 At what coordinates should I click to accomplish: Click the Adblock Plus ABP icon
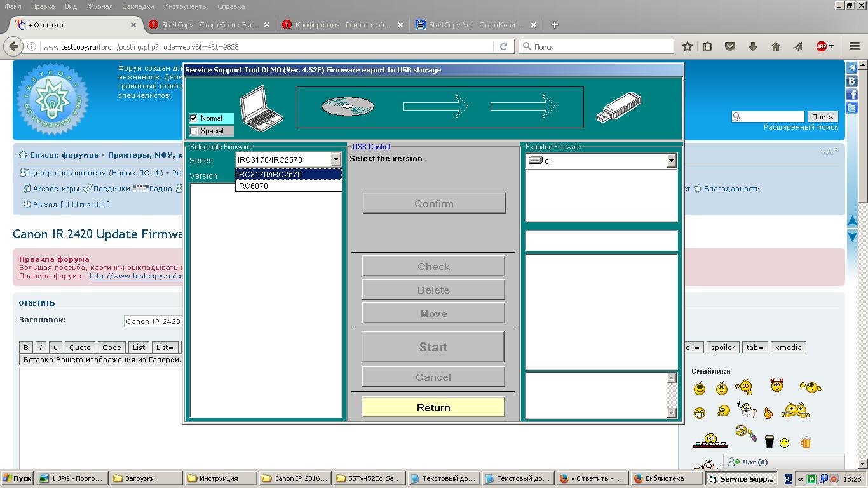point(822,46)
